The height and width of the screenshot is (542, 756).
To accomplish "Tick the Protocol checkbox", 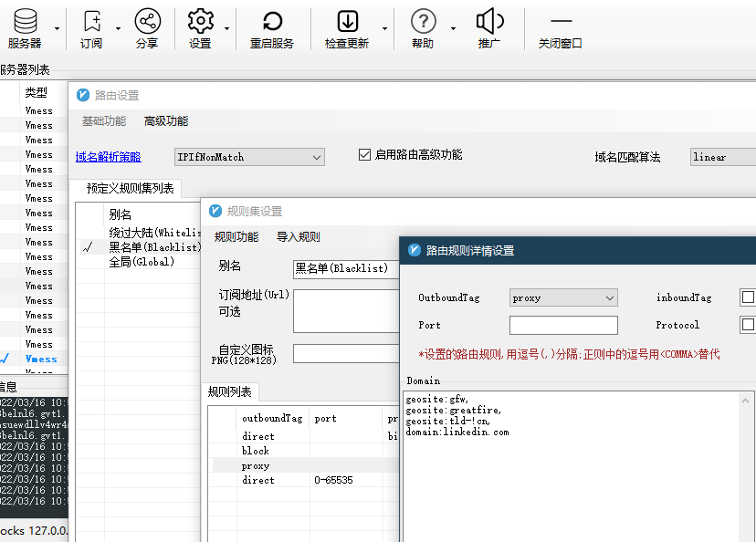I will 748,325.
